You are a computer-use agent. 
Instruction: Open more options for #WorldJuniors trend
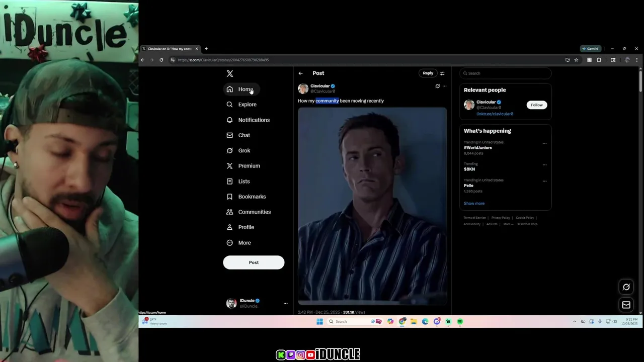point(544,143)
